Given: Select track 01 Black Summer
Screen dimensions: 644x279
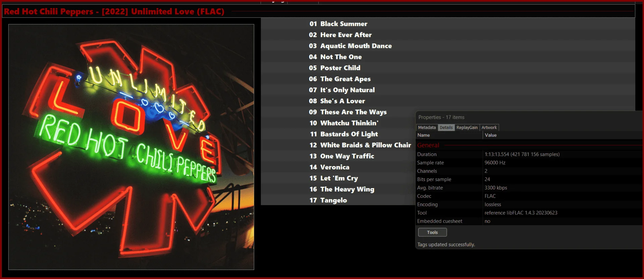Looking at the screenshot, I should pos(448,24).
